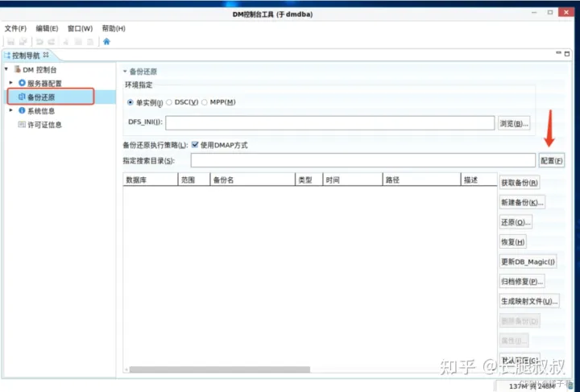Click the 备份名 column header
Screen dimensions: 580x392
click(x=253, y=180)
